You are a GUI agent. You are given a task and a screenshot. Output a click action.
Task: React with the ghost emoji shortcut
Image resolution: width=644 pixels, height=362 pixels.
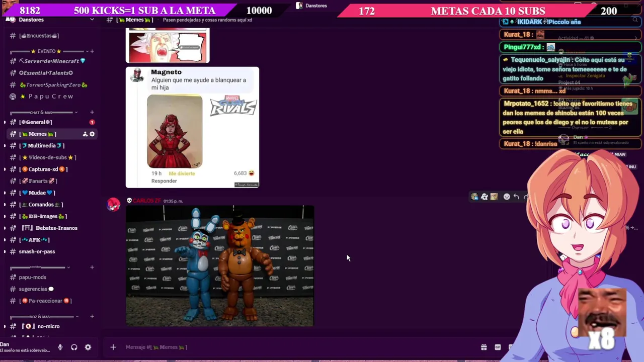tap(484, 197)
